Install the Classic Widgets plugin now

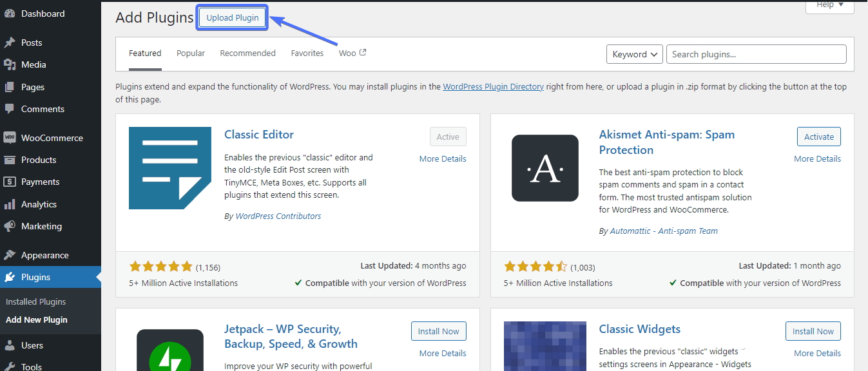click(x=813, y=331)
